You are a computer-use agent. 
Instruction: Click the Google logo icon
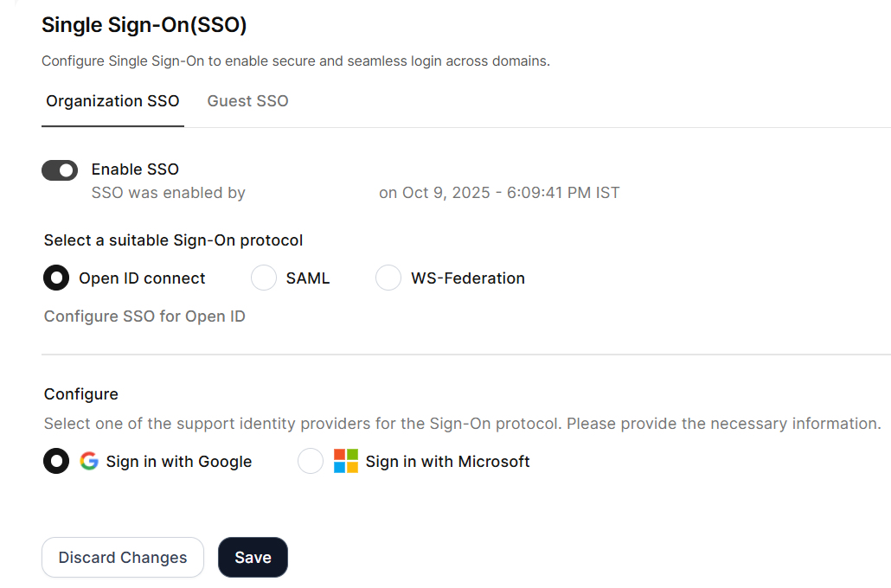click(88, 461)
